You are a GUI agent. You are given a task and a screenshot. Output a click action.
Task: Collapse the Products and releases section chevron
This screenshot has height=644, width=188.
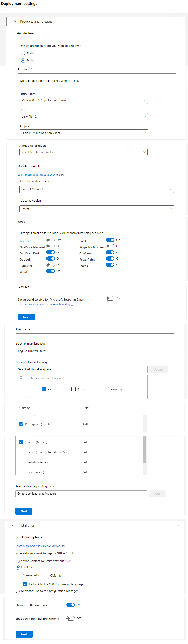point(15,22)
